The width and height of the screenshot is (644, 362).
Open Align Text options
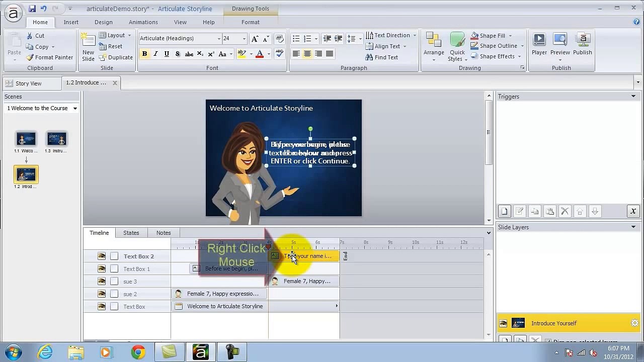point(386,46)
